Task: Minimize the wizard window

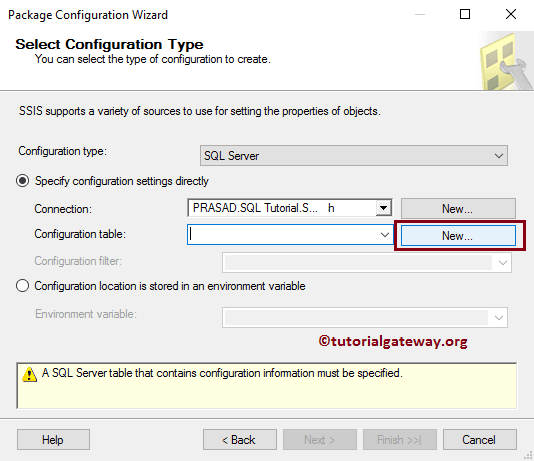Action: click(420, 14)
